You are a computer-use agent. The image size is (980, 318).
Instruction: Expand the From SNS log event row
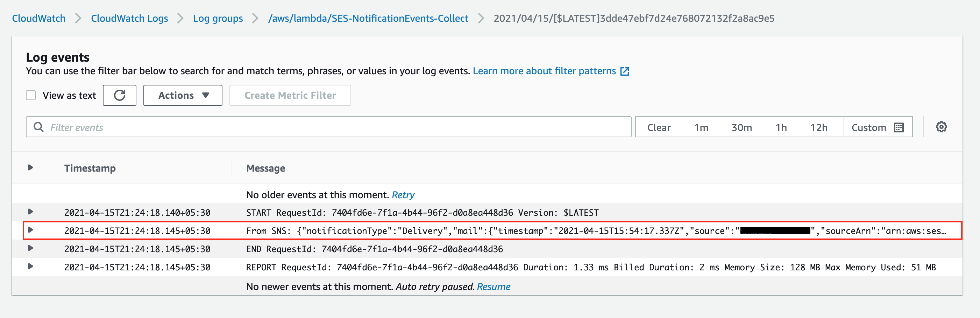pos(31,230)
